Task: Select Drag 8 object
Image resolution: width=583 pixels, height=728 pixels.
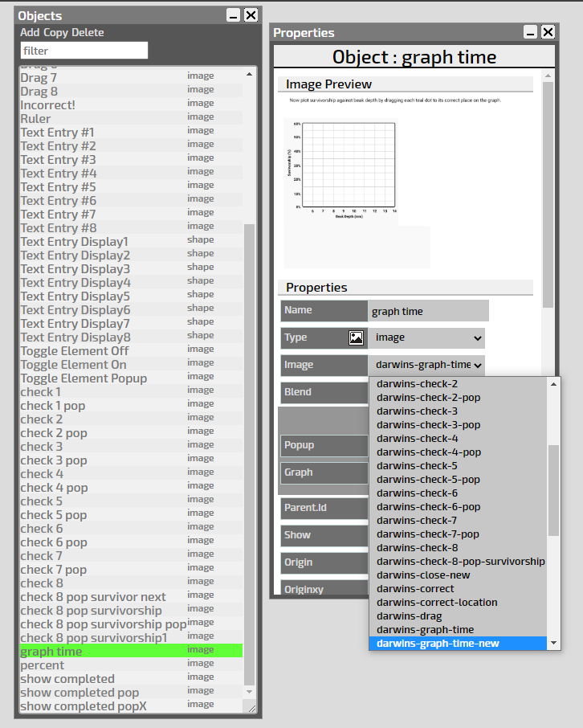Action: (131, 91)
